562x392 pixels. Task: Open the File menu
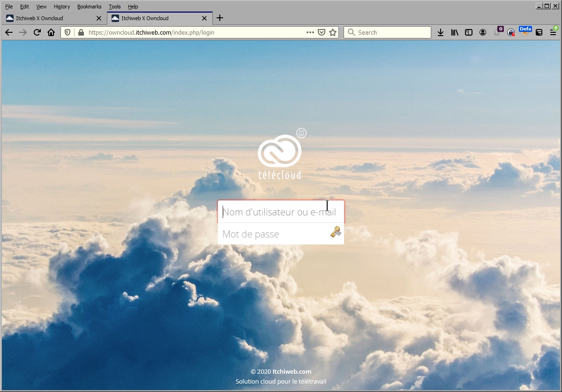click(x=9, y=7)
